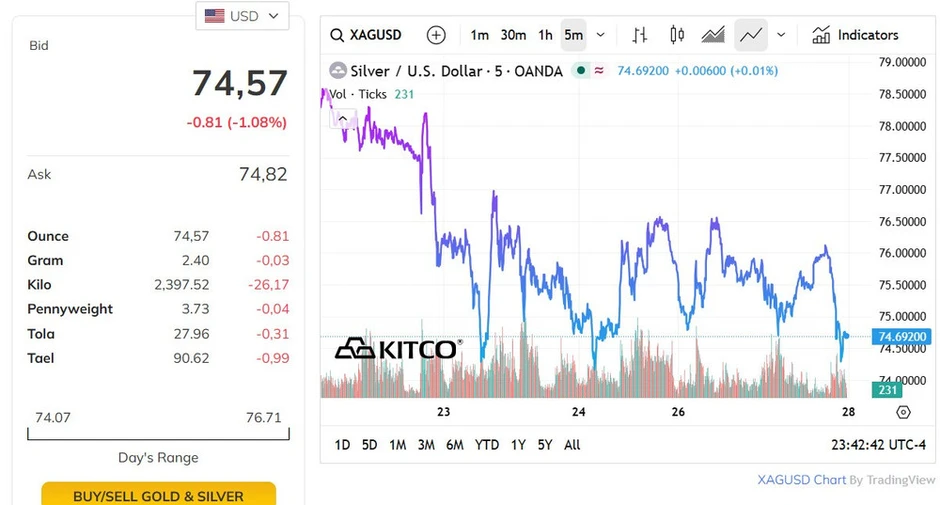Expand the chart style dropdown chevron
This screenshot has width=940, height=505.
click(x=781, y=35)
